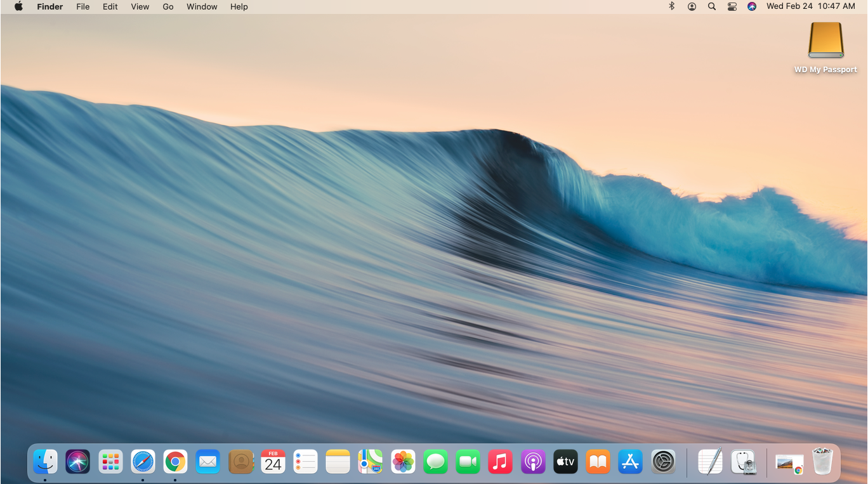Open the View menu

click(140, 6)
